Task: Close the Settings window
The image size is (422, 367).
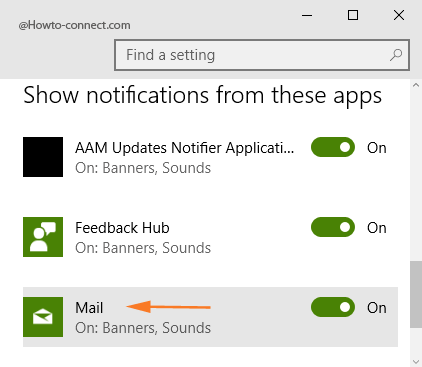Action: (399, 15)
